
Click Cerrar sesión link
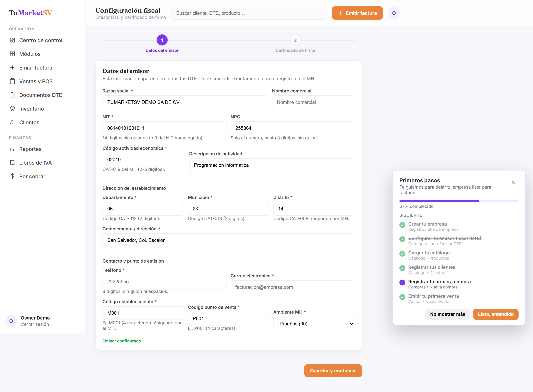pyautogui.click(x=35, y=324)
